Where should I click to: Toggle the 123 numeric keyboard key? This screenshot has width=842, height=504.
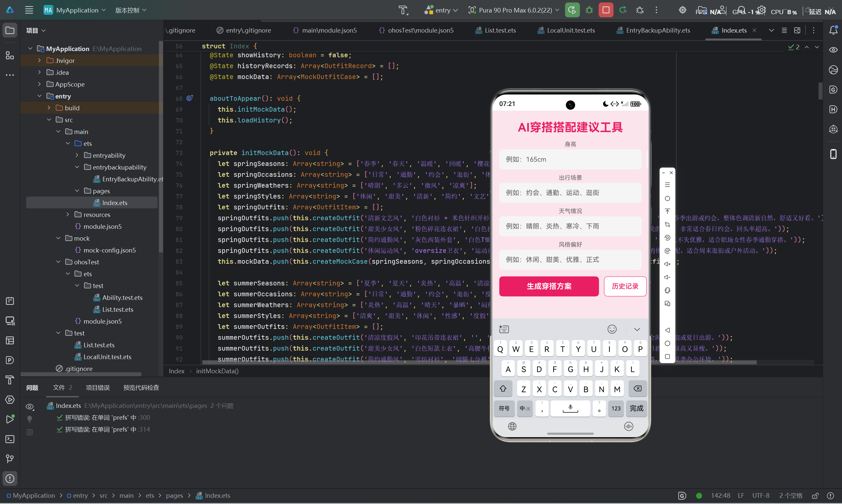(616, 409)
